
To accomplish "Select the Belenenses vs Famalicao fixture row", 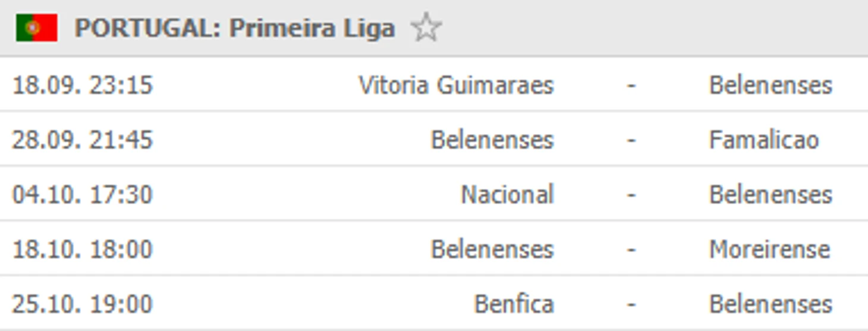I will tap(631, 140).
